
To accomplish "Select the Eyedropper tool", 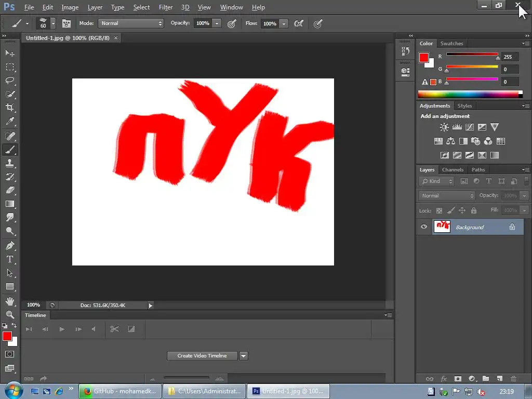I will (x=10, y=121).
